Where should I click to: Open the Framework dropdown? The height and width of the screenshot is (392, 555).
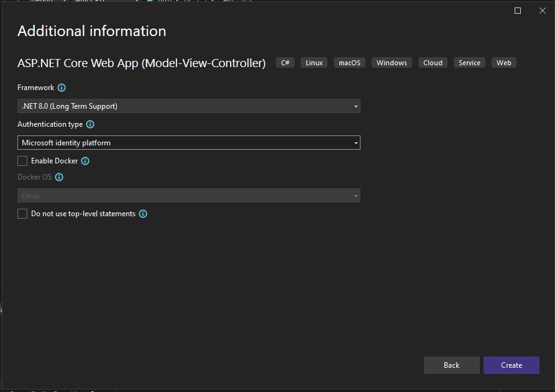[x=189, y=106]
